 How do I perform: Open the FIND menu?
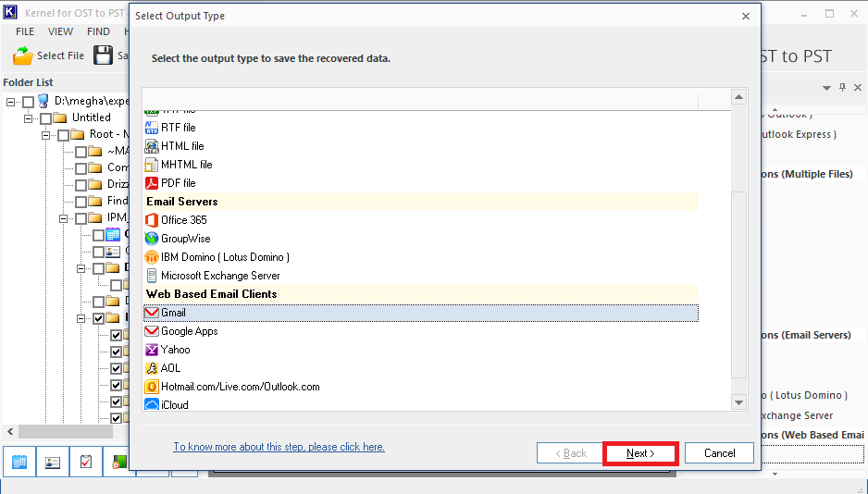(98, 31)
